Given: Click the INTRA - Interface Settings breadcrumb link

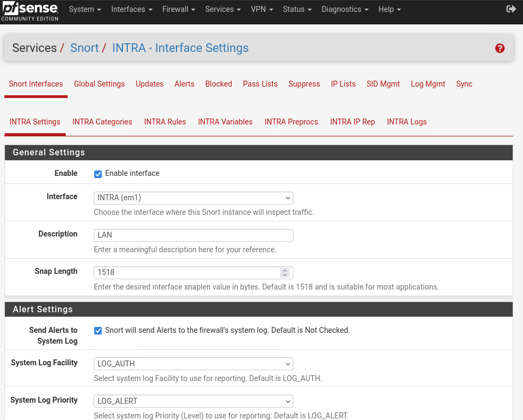Looking at the screenshot, I should 180,48.
